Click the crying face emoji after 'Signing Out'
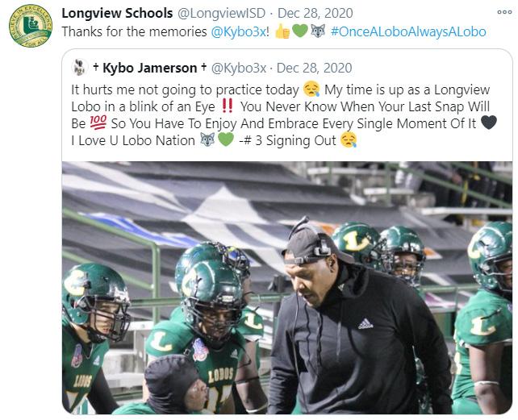518x420 pixels. click(349, 139)
